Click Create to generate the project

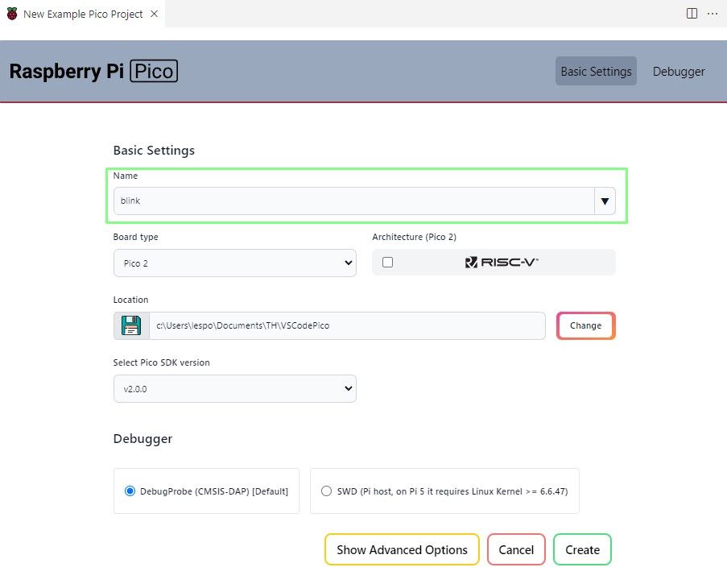click(x=582, y=549)
